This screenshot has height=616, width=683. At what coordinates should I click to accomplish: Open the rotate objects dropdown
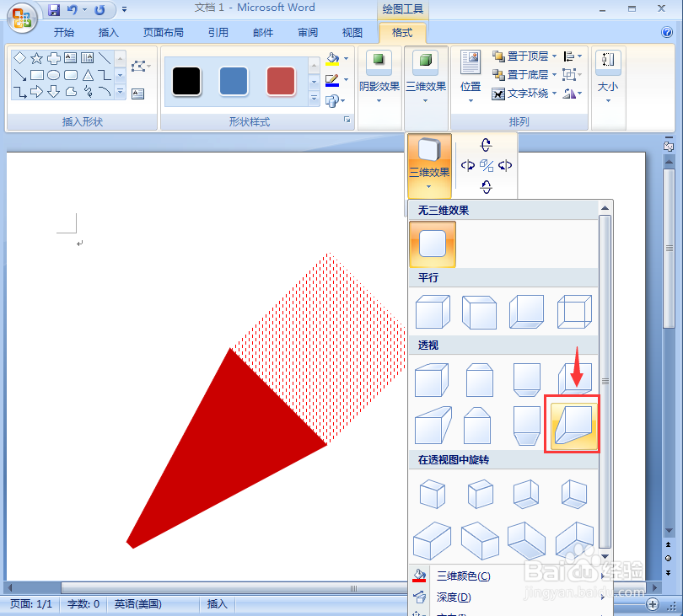pos(573,94)
